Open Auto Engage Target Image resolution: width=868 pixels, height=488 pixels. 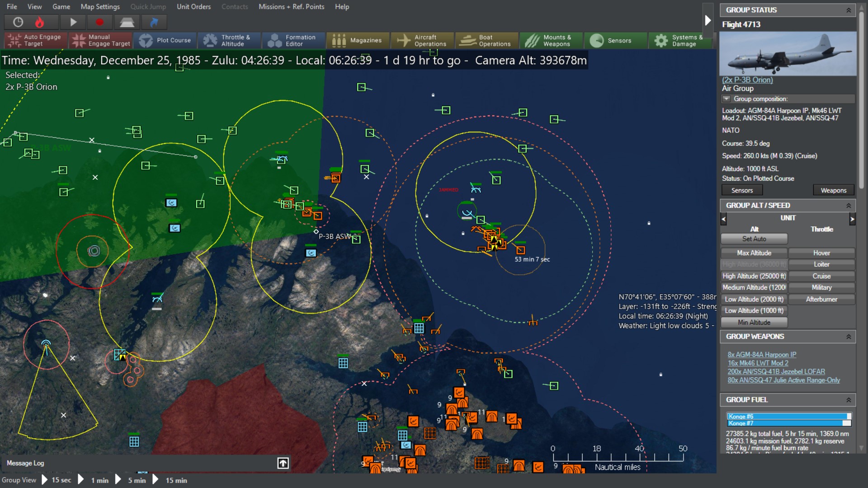tap(35, 40)
